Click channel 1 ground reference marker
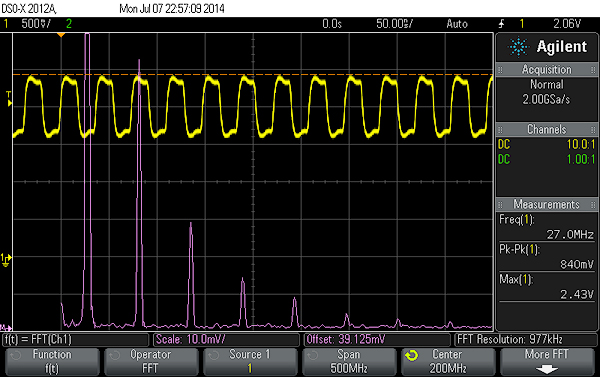This screenshot has height=377, width=600. pyautogui.click(x=6, y=260)
